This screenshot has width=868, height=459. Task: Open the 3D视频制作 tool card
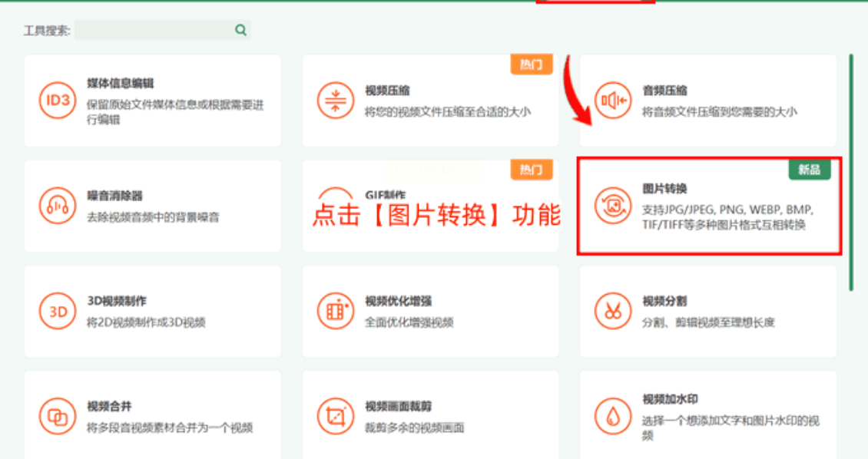coord(153,312)
